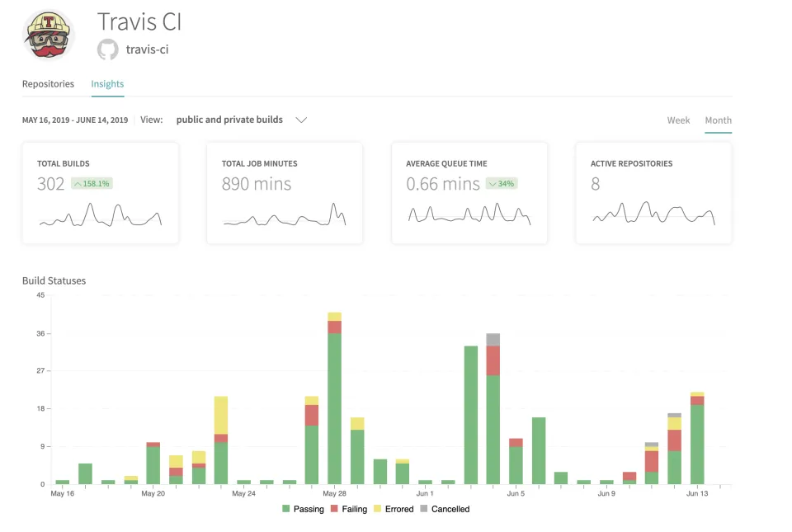This screenshot has height=532, width=792.
Task: Click the Travis CI mascot avatar
Action: tap(49, 35)
